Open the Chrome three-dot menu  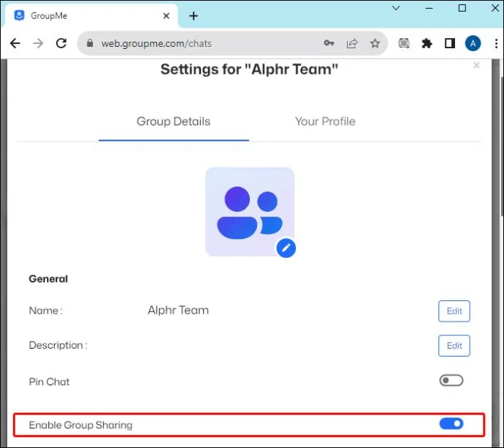(496, 43)
